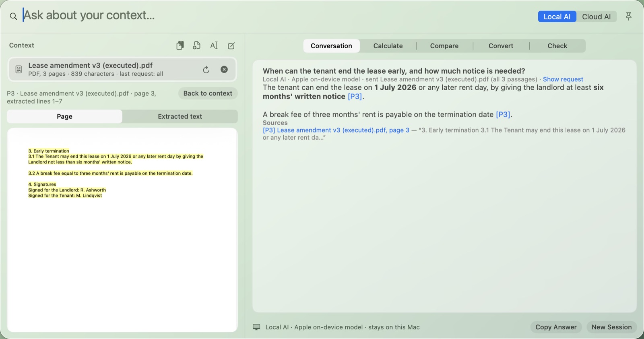
Task: Click the text capture AI icon
Action: click(214, 45)
